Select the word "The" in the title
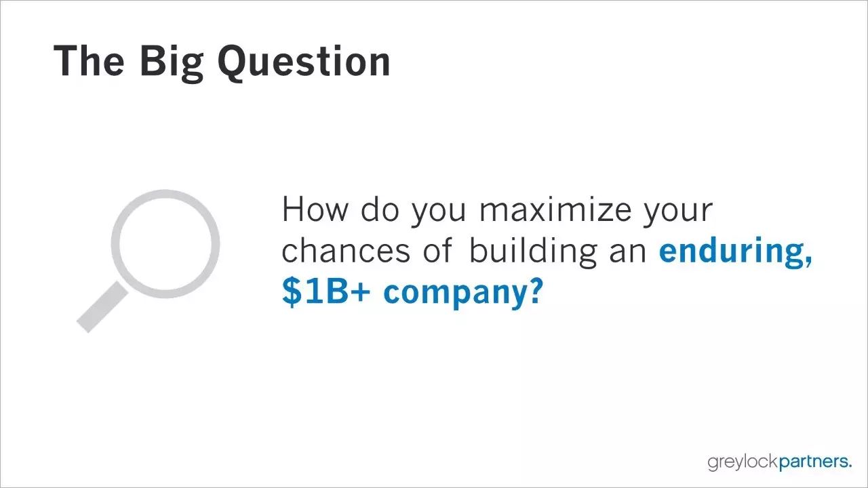Image resolution: width=868 pixels, height=488 pixels. [88, 60]
